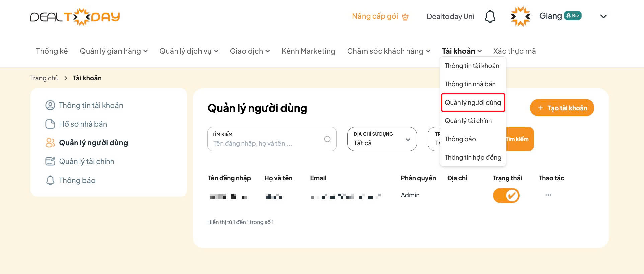Screen dimensions: 644x274
Task: Open sidebar Thông báo bell item
Action: [77, 180]
